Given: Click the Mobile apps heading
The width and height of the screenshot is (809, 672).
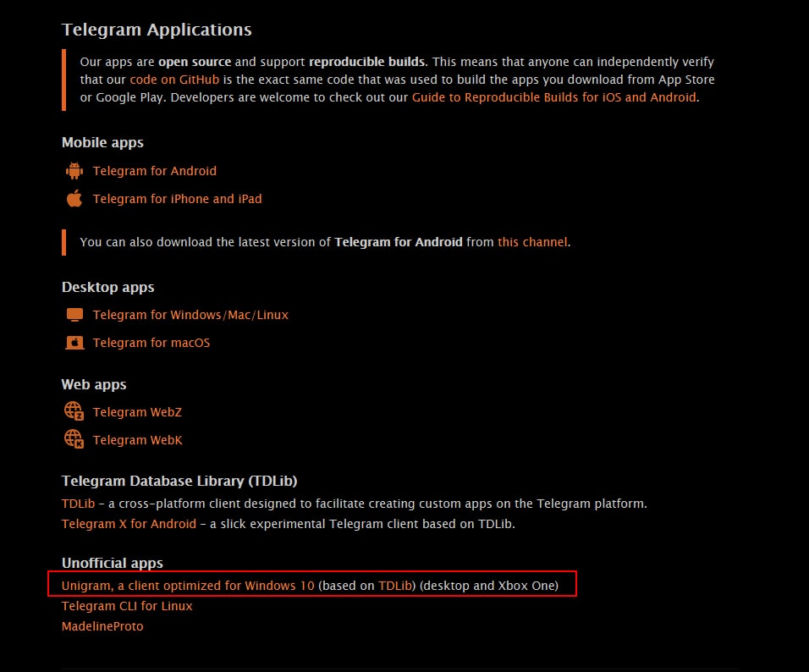Looking at the screenshot, I should click(102, 142).
